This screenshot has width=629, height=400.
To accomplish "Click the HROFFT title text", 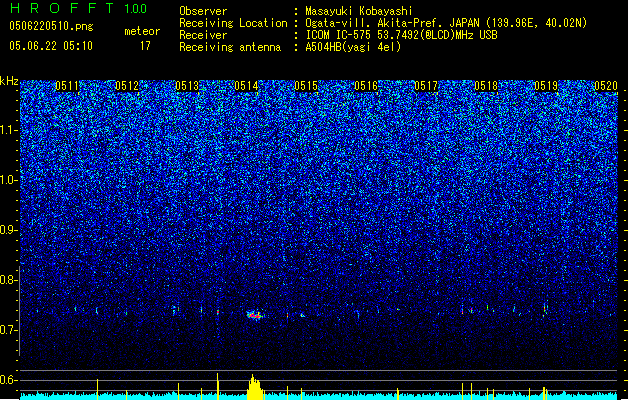I will coord(63,8).
